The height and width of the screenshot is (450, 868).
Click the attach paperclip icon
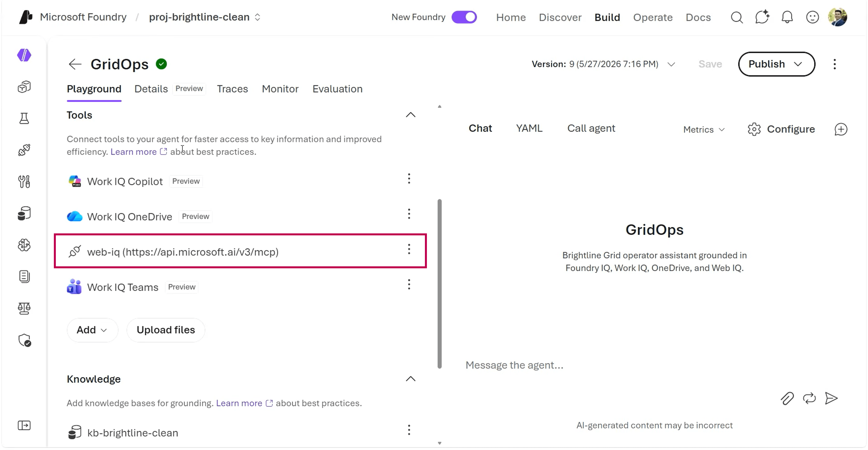[787, 399]
